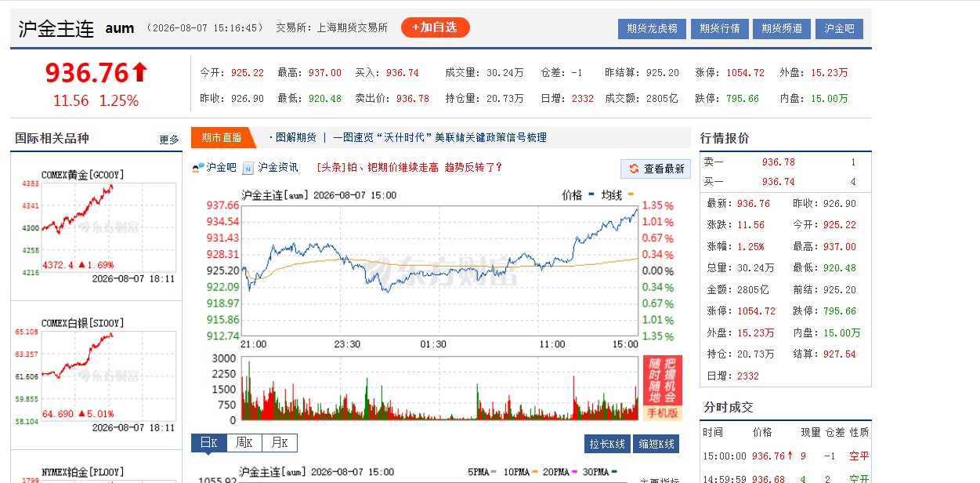This screenshot has height=483, width=980.
Task: Open 头条 铂钯期价继续走高 headline
Action: click(x=409, y=167)
